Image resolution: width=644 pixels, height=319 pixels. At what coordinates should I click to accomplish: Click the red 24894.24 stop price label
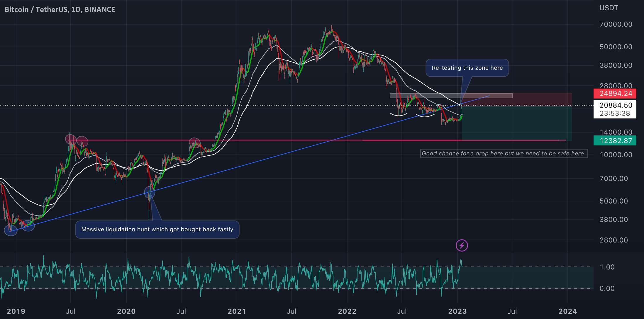coord(615,94)
